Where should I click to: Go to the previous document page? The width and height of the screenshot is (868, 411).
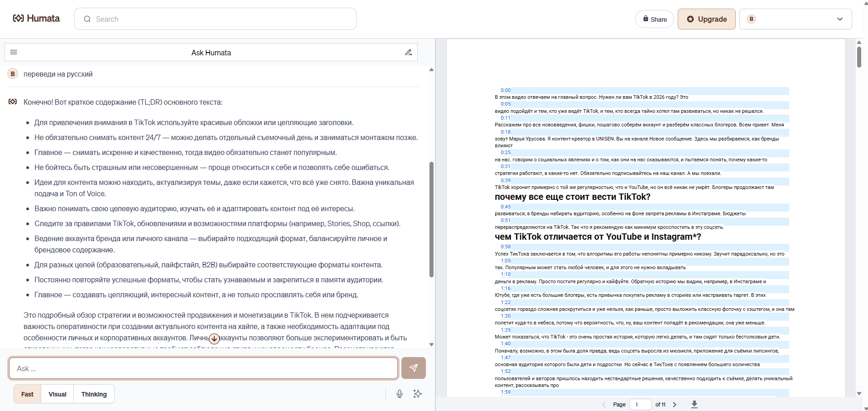[603, 405]
